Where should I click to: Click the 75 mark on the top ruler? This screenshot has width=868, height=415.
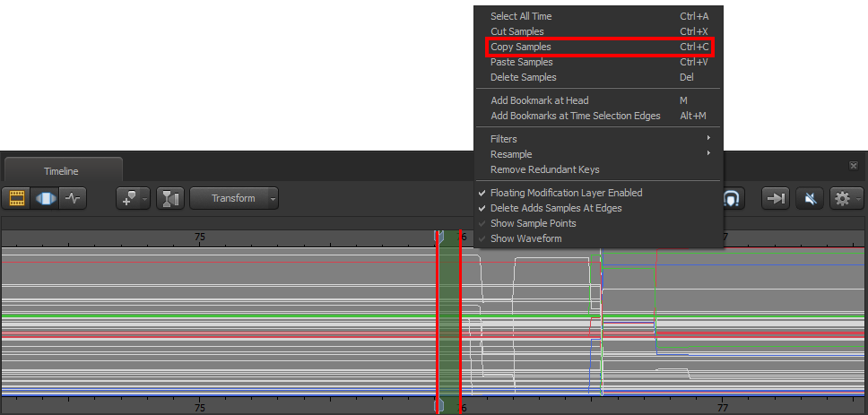(200, 237)
